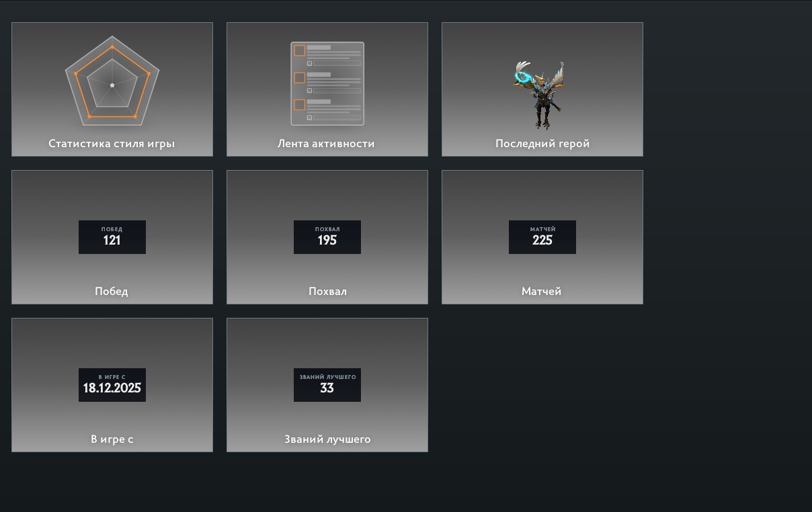812x512 pixels.
Task: Click the 121 wins stat badge
Action: click(112, 237)
